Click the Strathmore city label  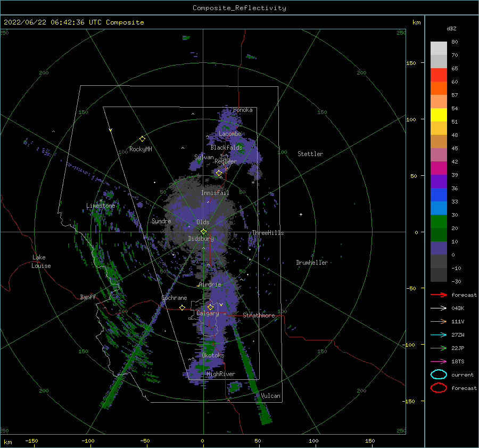[x=259, y=315]
